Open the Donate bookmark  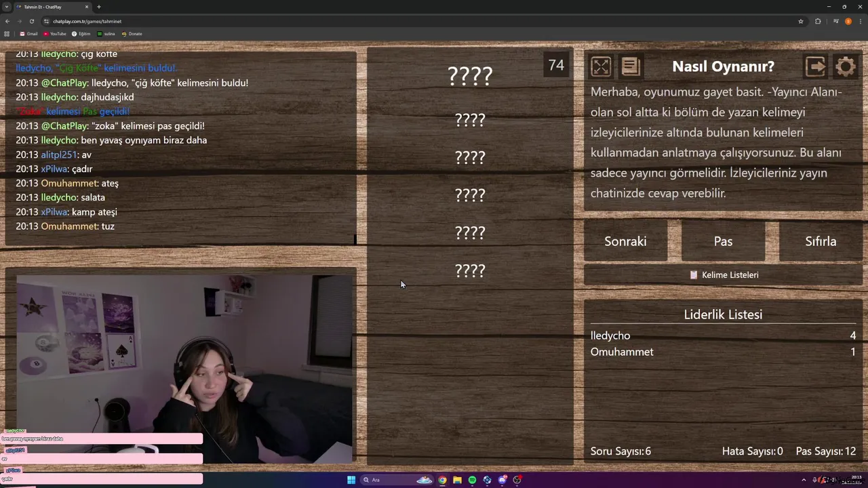(132, 34)
